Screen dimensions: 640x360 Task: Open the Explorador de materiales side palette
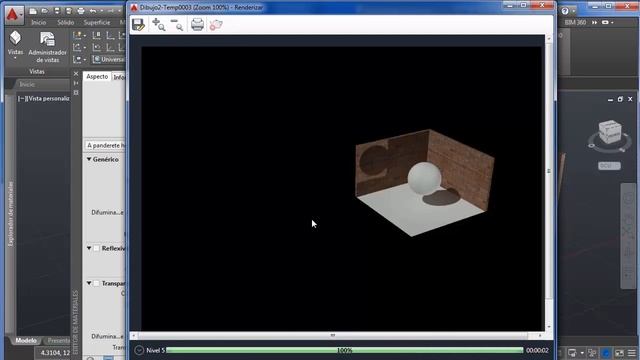(10, 214)
